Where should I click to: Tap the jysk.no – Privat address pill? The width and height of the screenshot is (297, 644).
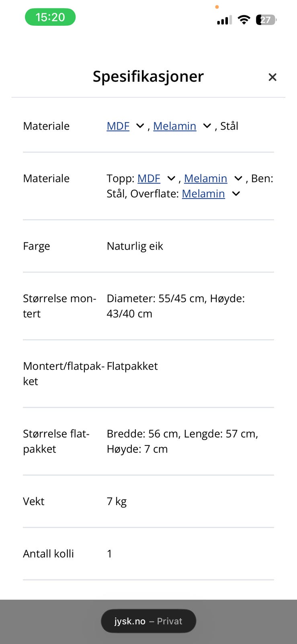(x=148, y=621)
